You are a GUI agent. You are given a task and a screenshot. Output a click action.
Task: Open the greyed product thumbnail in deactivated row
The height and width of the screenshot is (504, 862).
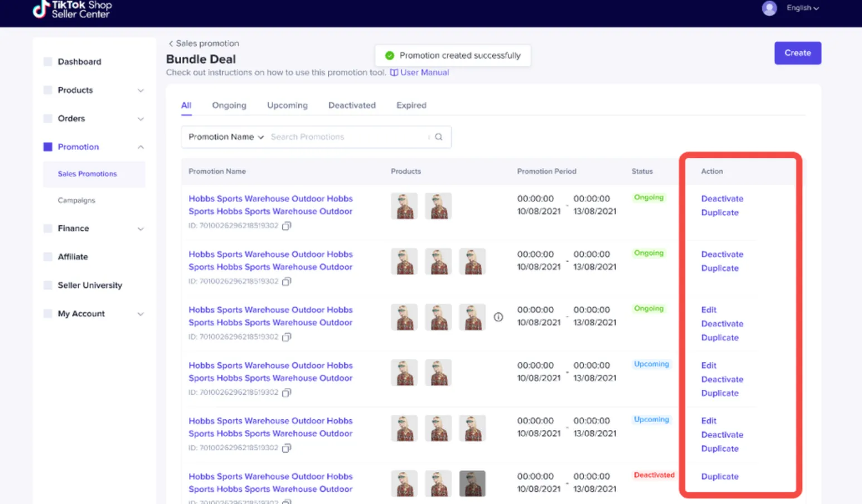pos(472,483)
